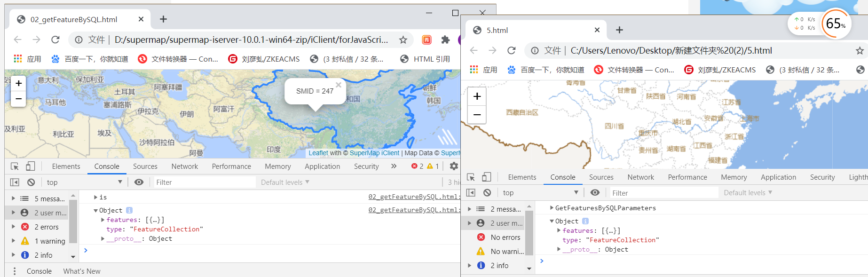
Task: Switch to Elements tab in left DevTools
Action: 66,166
